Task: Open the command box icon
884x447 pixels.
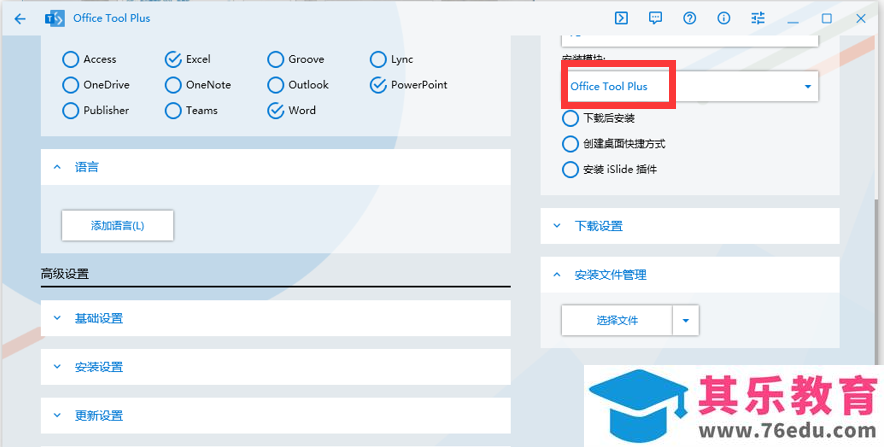Action: [621, 19]
